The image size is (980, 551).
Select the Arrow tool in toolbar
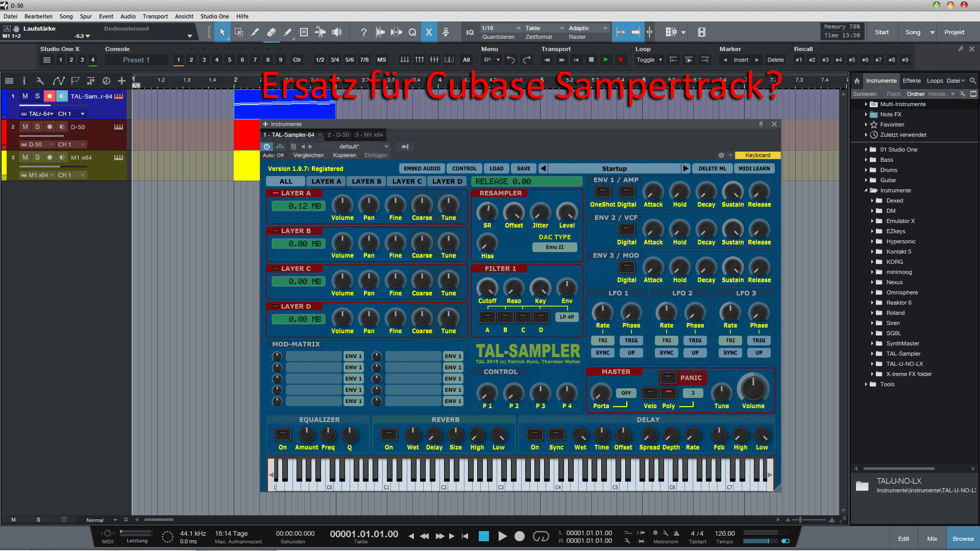click(x=223, y=32)
